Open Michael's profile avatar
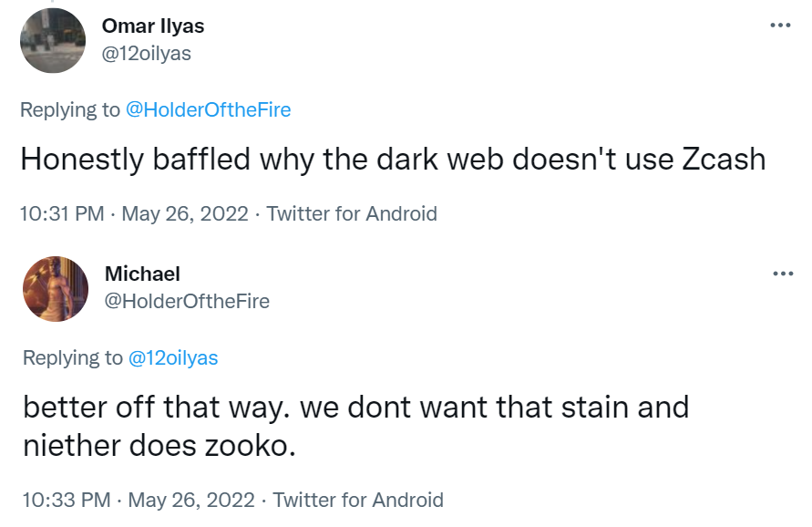 tap(56, 289)
